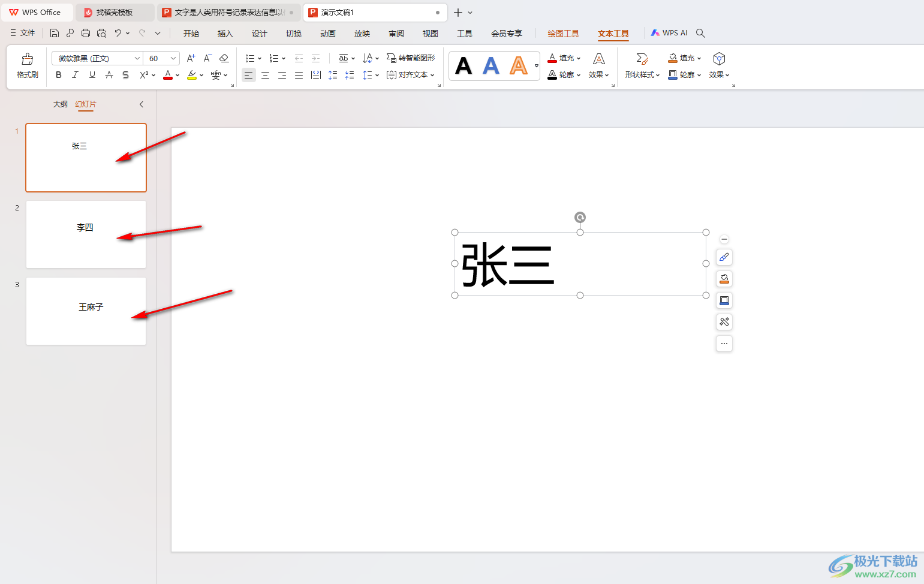Apply the black WordArt preset A
Image resolution: width=924 pixels, height=584 pixels.
click(463, 66)
